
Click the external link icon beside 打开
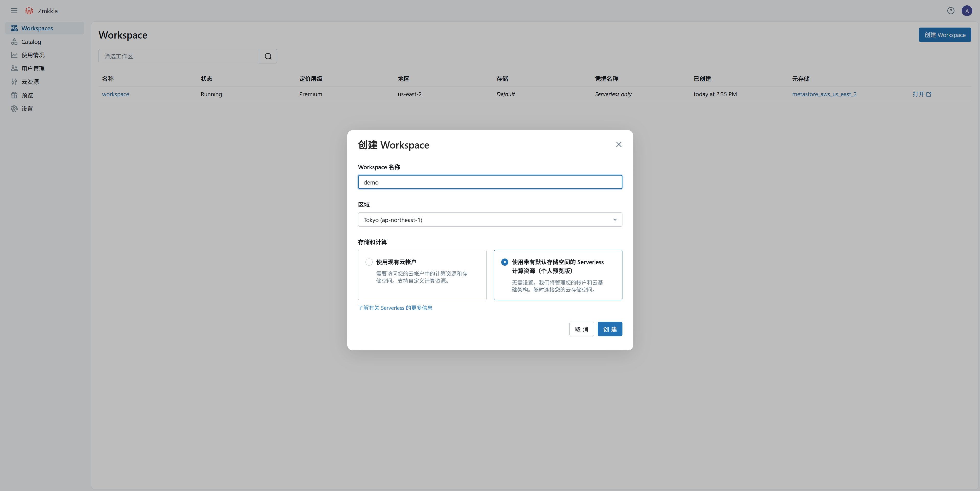[929, 94]
